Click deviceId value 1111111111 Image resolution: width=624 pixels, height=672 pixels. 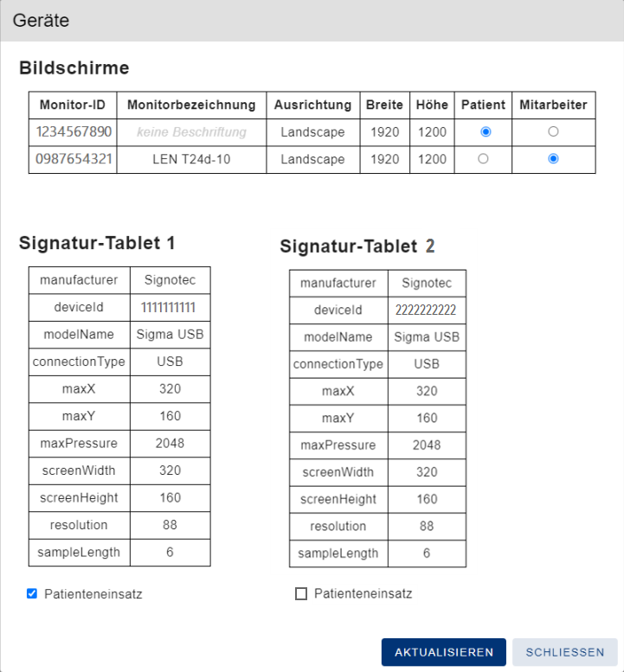[170, 308]
